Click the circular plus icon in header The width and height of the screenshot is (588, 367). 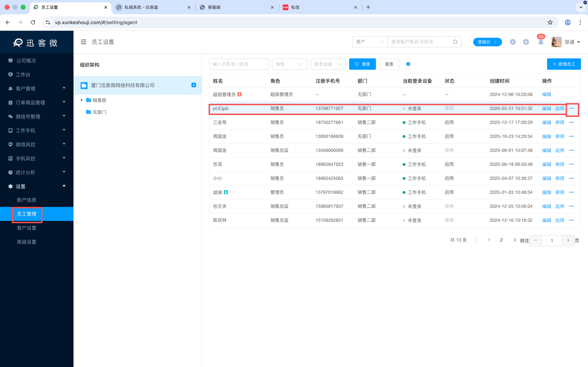pos(513,42)
